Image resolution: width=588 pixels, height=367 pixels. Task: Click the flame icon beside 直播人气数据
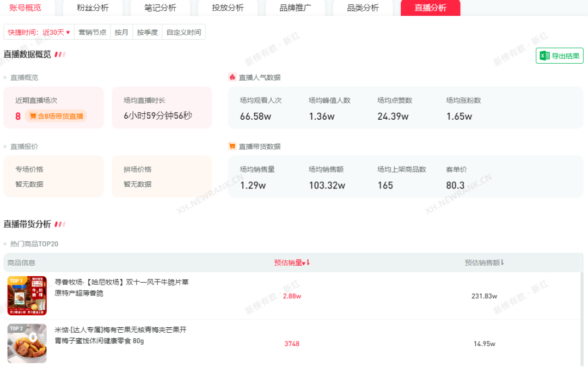coord(232,77)
